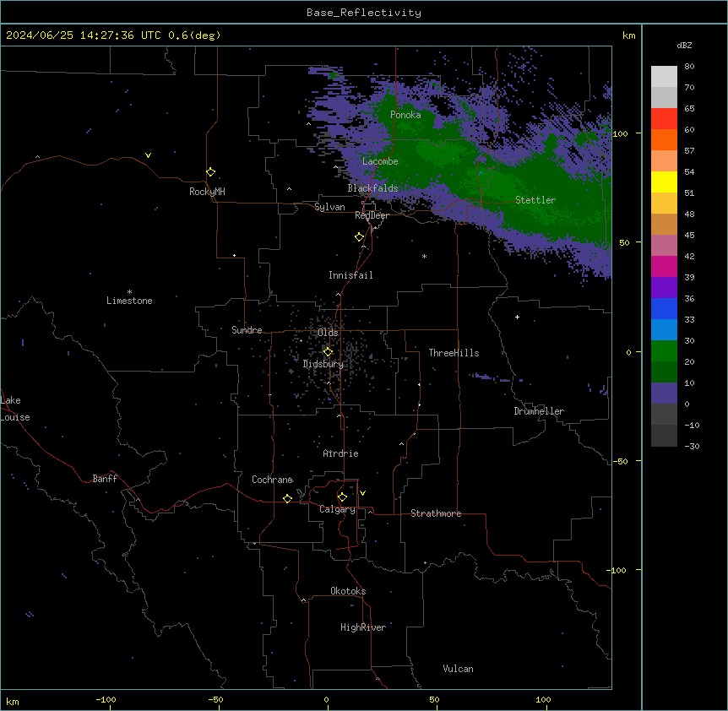Click the Vulcan town label
The width and height of the screenshot is (728, 711).
pos(458,669)
